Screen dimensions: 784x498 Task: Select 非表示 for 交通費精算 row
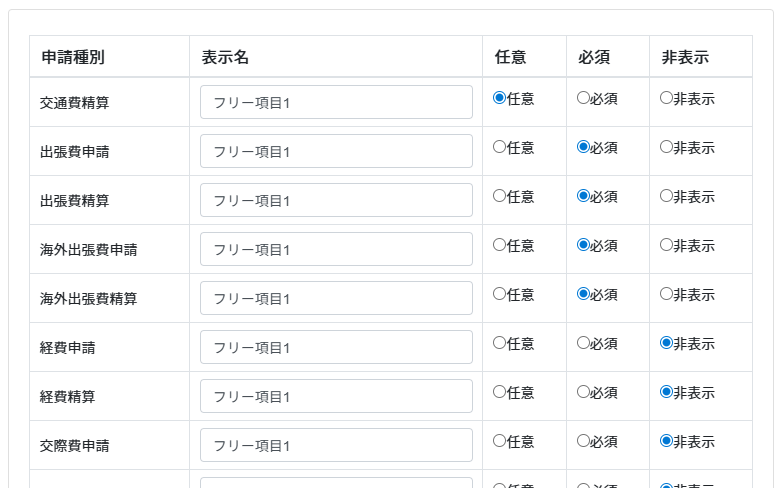click(x=667, y=98)
